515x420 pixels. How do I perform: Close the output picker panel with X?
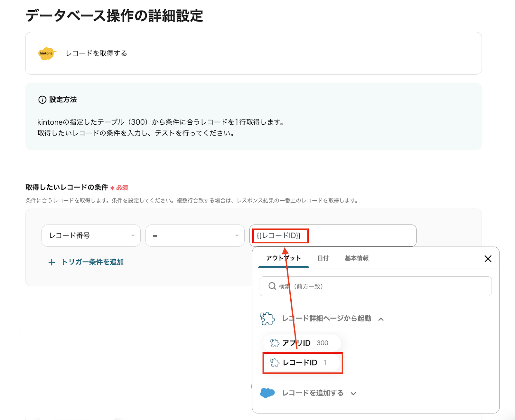(488, 259)
